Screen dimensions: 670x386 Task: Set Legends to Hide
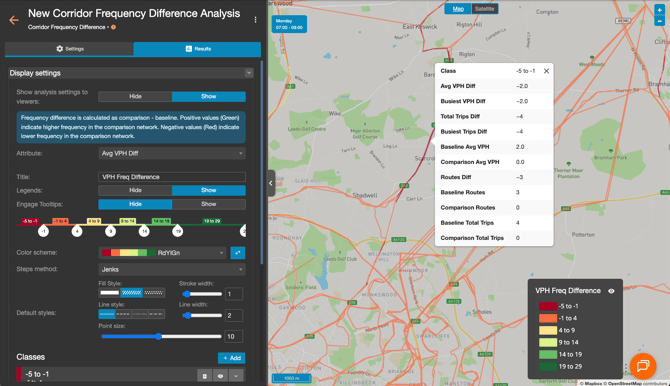(135, 190)
